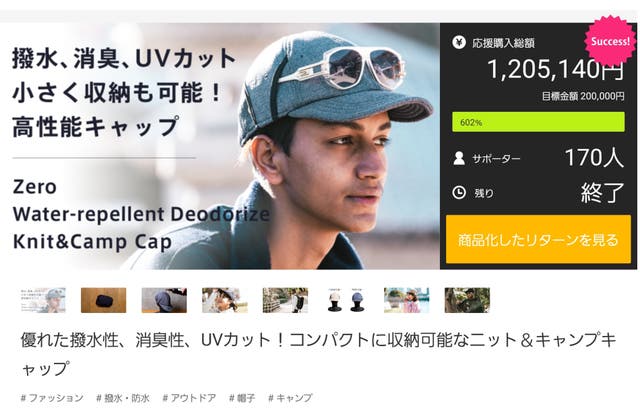Open the #ファッション hashtag

coord(52,398)
